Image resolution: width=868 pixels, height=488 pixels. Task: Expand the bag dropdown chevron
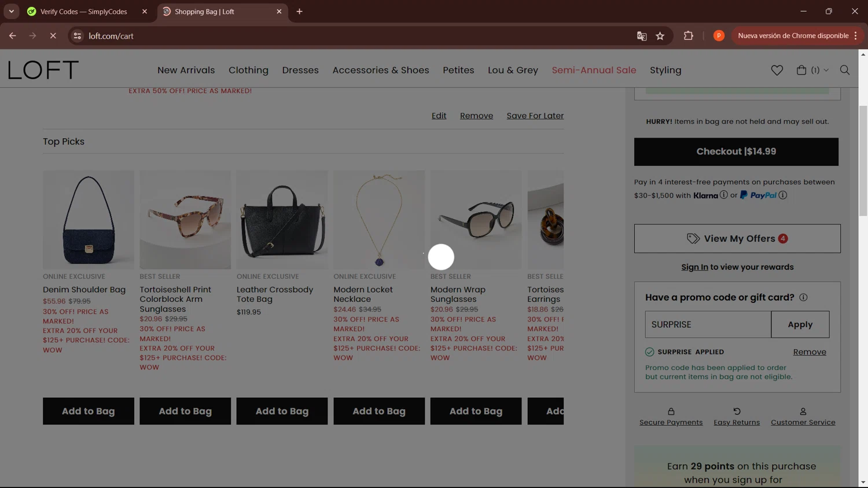click(826, 70)
